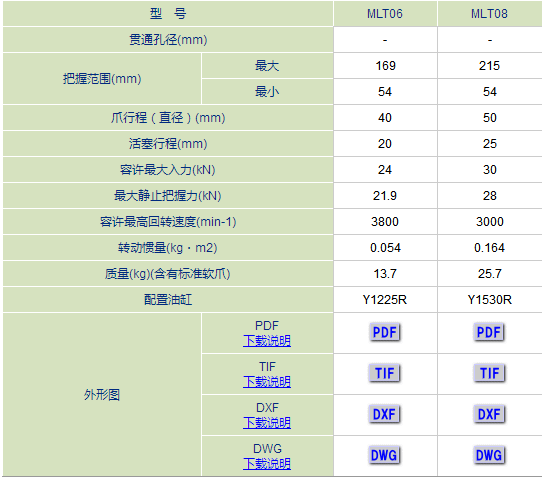This screenshot has height=478, width=544.
Task: Click the 型号 header cell
Action: pos(168,14)
